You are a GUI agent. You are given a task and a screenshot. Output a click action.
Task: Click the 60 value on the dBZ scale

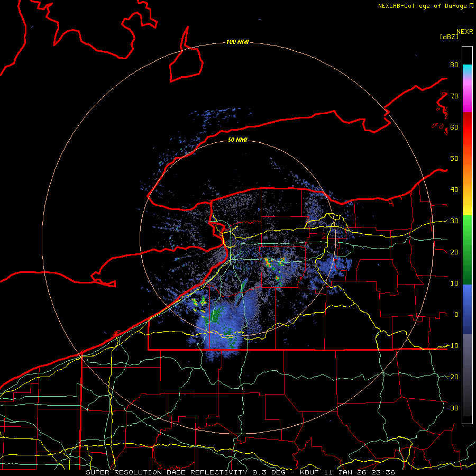click(x=454, y=127)
